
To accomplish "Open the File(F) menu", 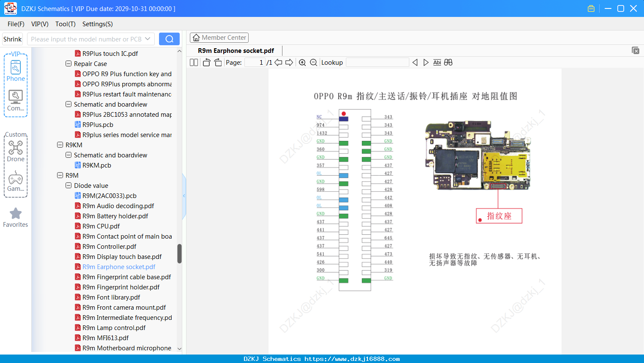I will click(x=16, y=24).
